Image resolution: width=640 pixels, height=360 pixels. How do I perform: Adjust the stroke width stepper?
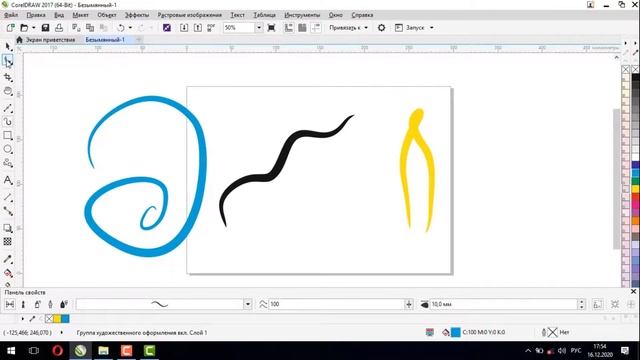point(582,304)
